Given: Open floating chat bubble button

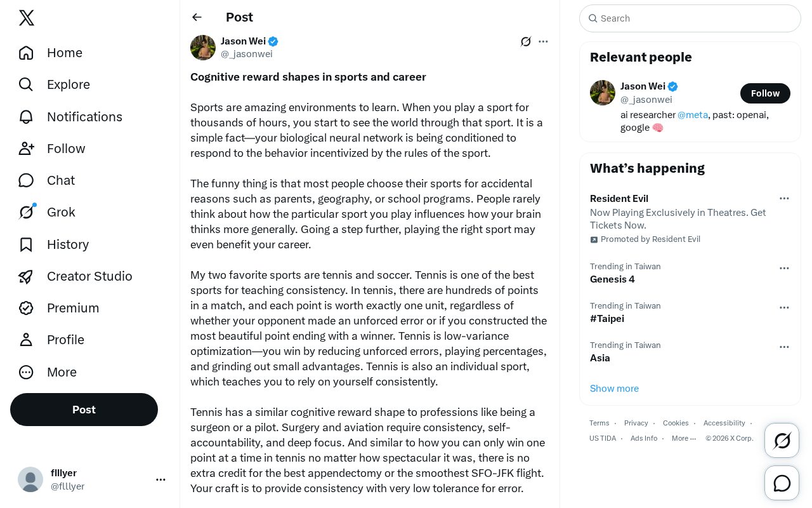Looking at the screenshot, I should pyautogui.click(x=782, y=483).
